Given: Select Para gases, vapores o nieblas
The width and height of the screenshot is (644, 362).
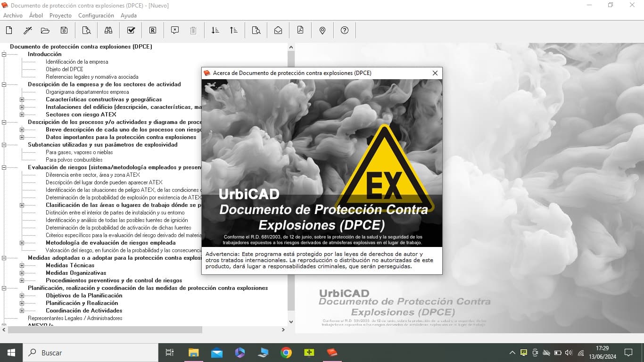Looking at the screenshot, I should click(x=79, y=152).
